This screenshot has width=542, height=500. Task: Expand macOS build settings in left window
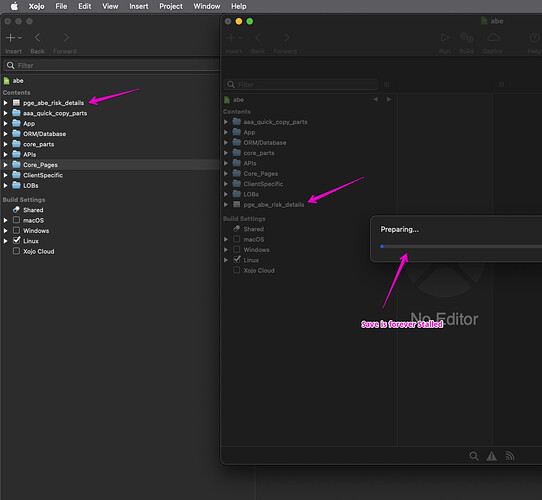(6, 220)
